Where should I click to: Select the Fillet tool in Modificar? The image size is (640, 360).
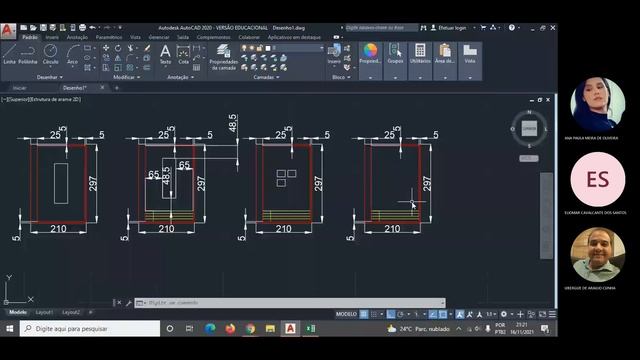click(x=130, y=58)
